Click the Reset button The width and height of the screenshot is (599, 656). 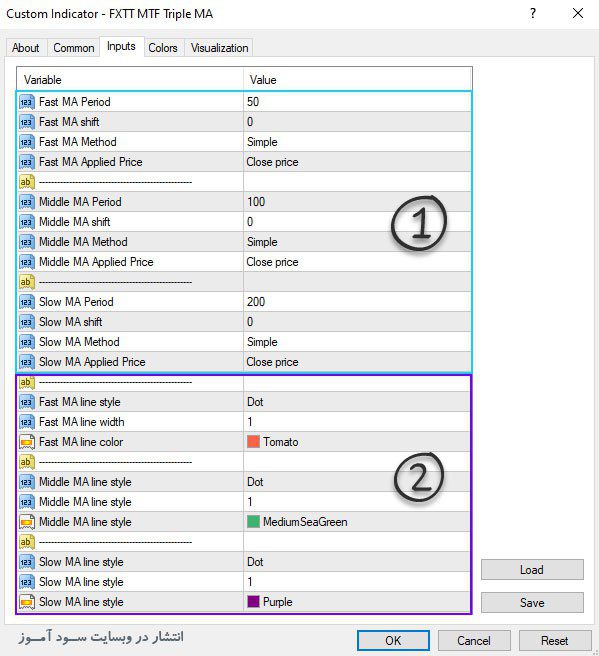point(555,641)
